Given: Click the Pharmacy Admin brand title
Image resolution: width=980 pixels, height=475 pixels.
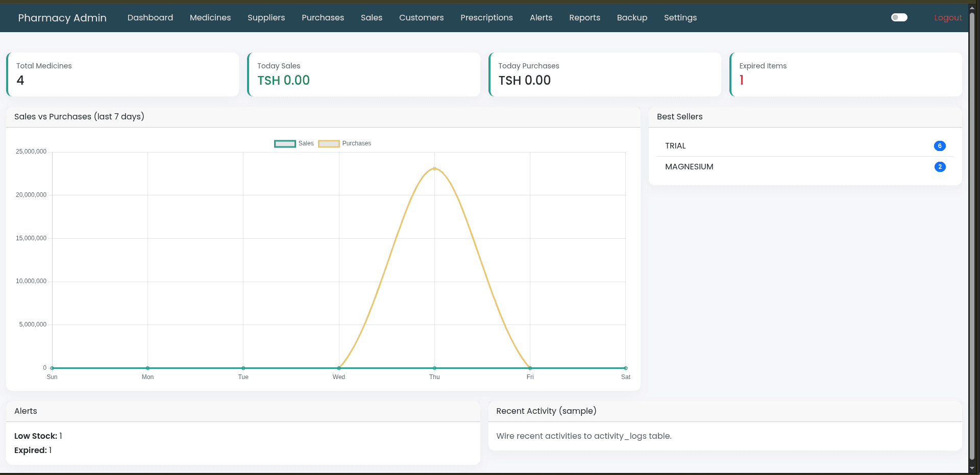Looking at the screenshot, I should pos(62,18).
